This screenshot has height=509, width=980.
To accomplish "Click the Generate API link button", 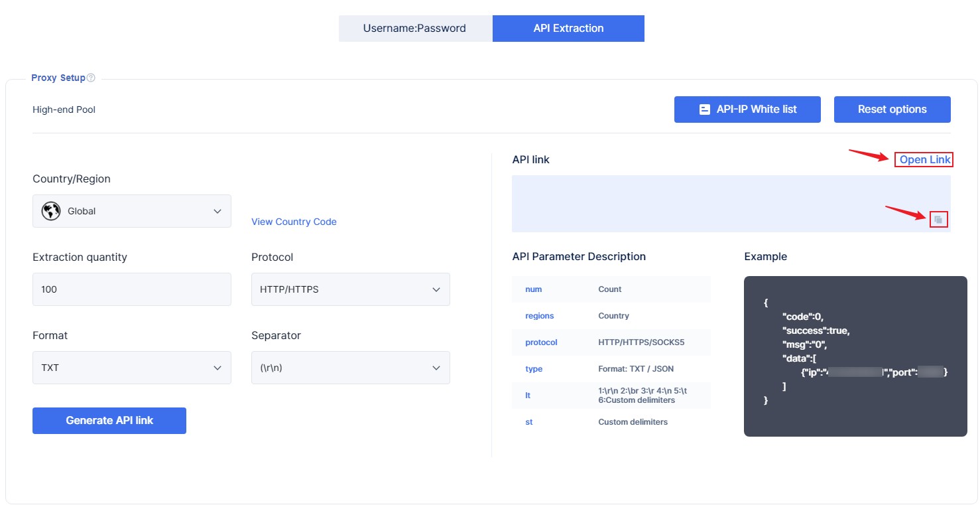I will [x=109, y=421].
